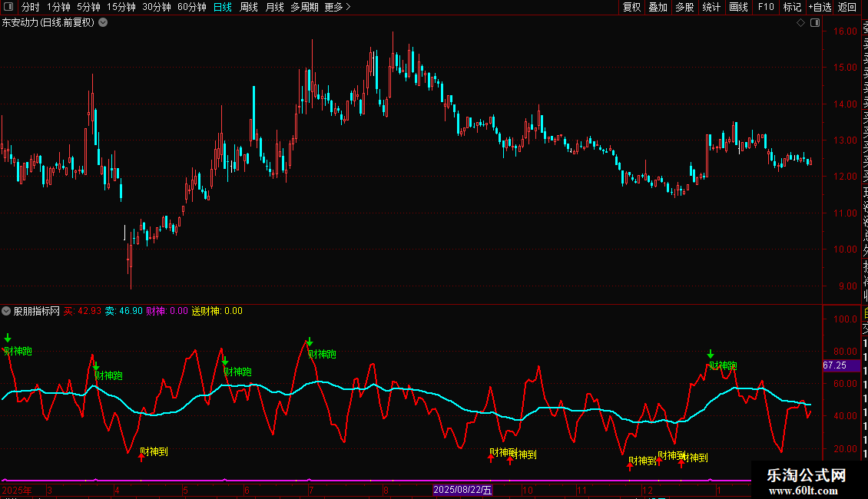
Task: Toggle the chart window maximize icon
Action: click(815, 23)
